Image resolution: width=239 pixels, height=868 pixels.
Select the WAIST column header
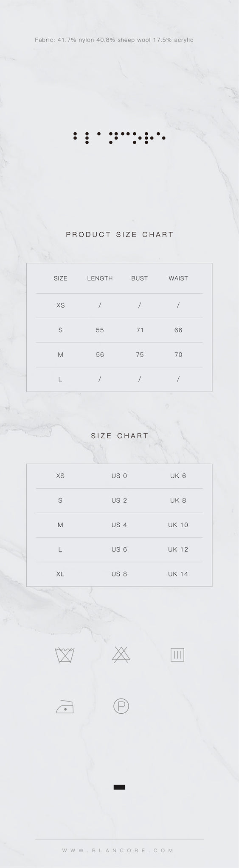178,278
